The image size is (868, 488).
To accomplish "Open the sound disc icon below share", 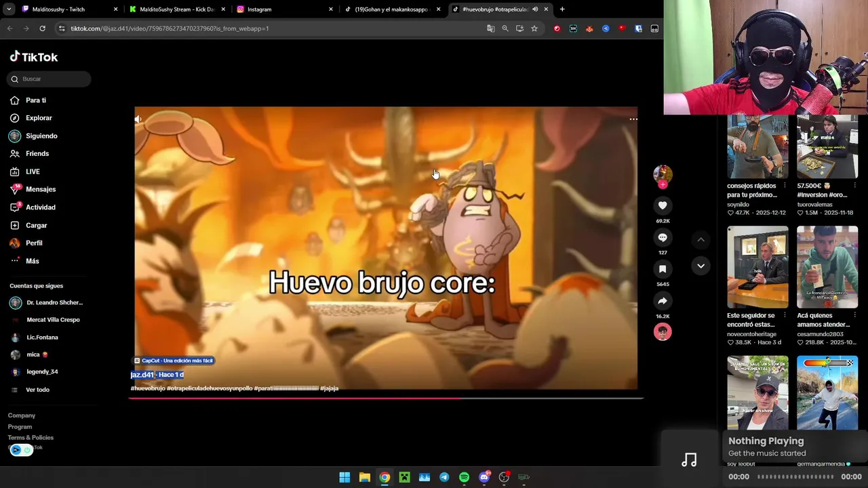I will click(x=663, y=331).
